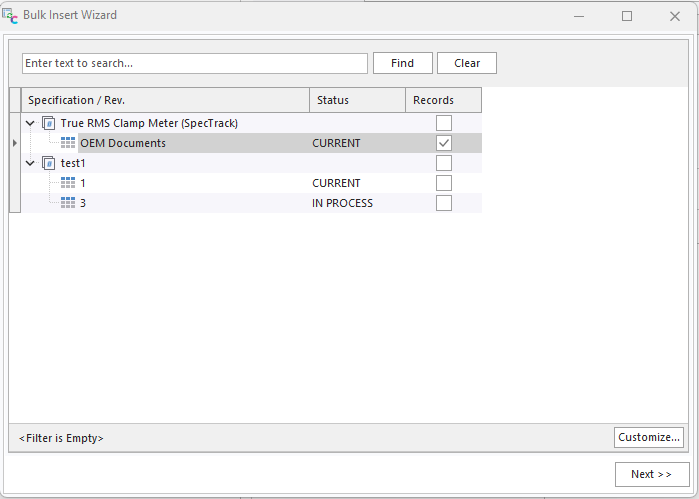The width and height of the screenshot is (699, 499).
Task: Click the grid icon beside revision 1
Action: click(x=68, y=183)
